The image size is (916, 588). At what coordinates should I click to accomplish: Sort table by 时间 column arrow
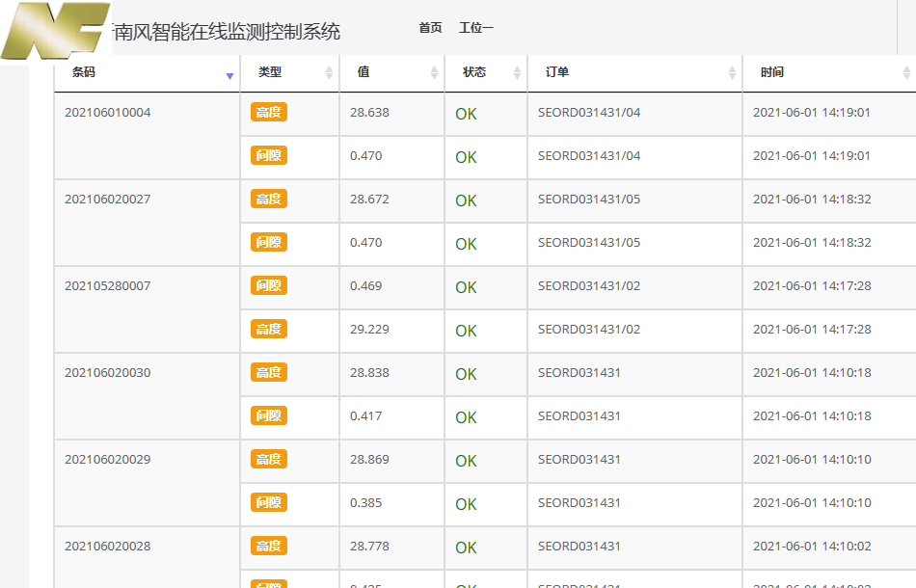905,73
